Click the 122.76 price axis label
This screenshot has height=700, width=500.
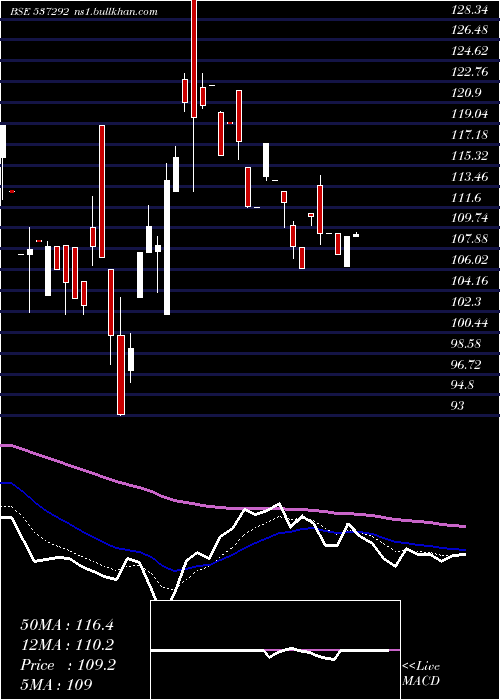[469, 72]
